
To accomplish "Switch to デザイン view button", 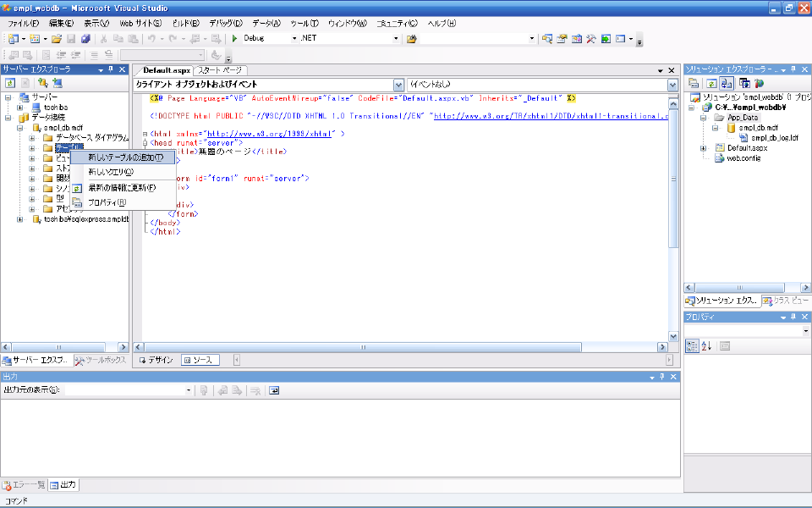I will (x=156, y=360).
